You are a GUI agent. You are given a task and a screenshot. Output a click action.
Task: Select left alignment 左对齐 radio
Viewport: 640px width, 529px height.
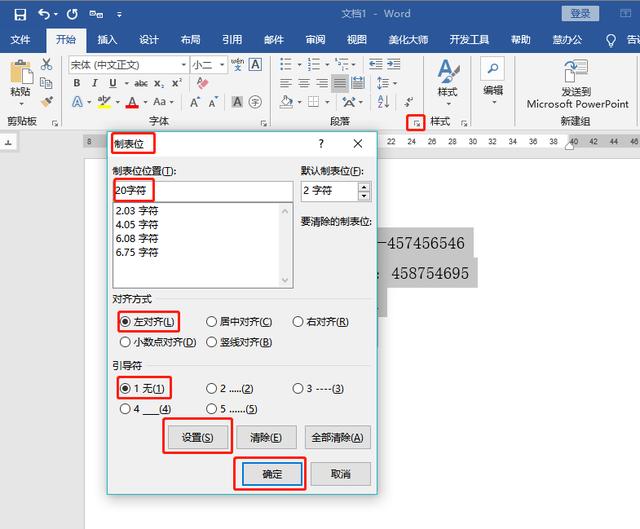[149, 322]
